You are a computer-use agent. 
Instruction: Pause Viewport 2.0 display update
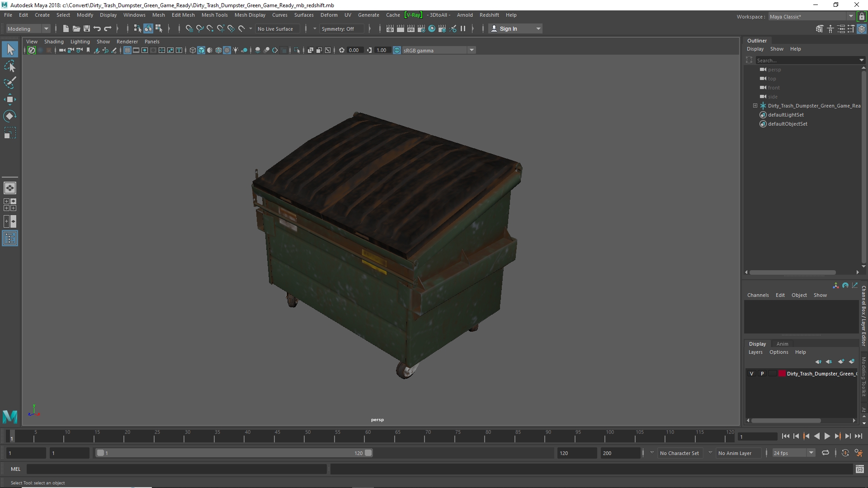point(463,28)
